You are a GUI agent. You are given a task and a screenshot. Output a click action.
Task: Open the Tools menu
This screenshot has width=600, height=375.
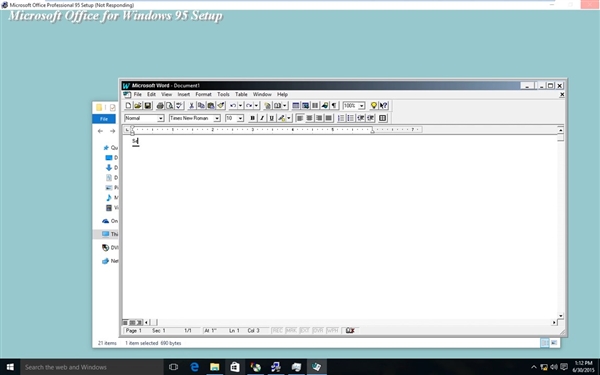[x=223, y=95]
